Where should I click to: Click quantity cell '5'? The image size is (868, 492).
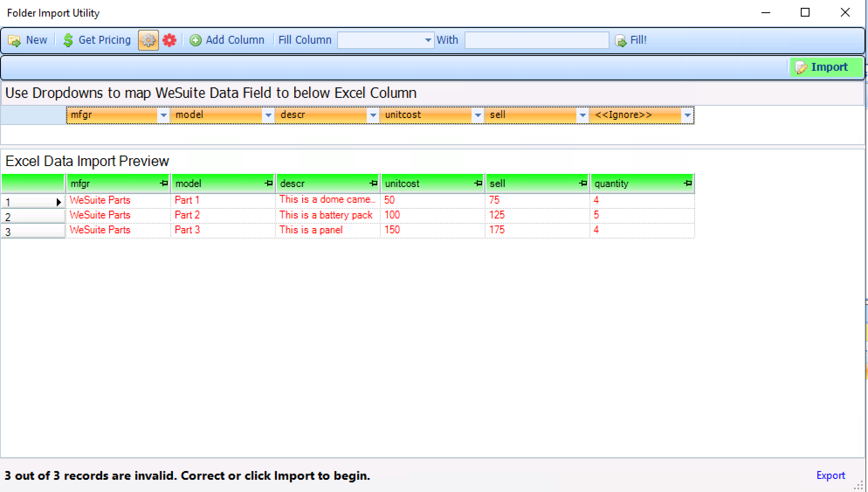pos(642,215)
